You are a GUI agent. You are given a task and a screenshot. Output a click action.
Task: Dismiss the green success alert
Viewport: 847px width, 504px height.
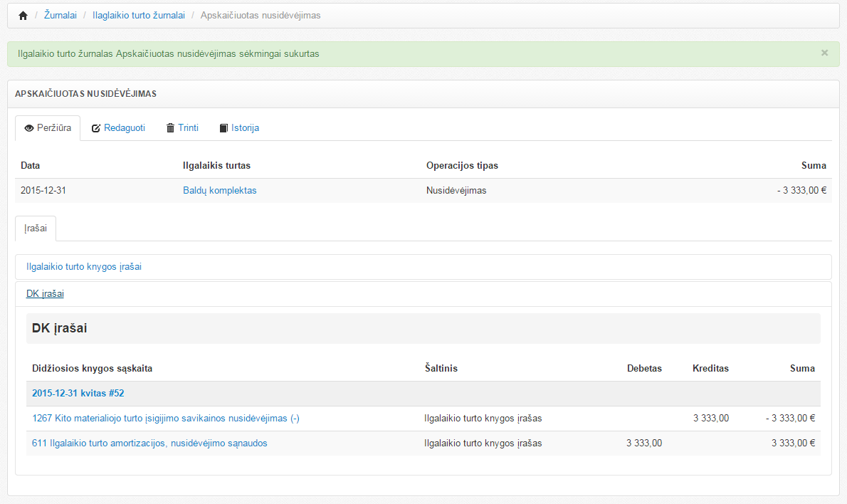[x=824, y=53]
